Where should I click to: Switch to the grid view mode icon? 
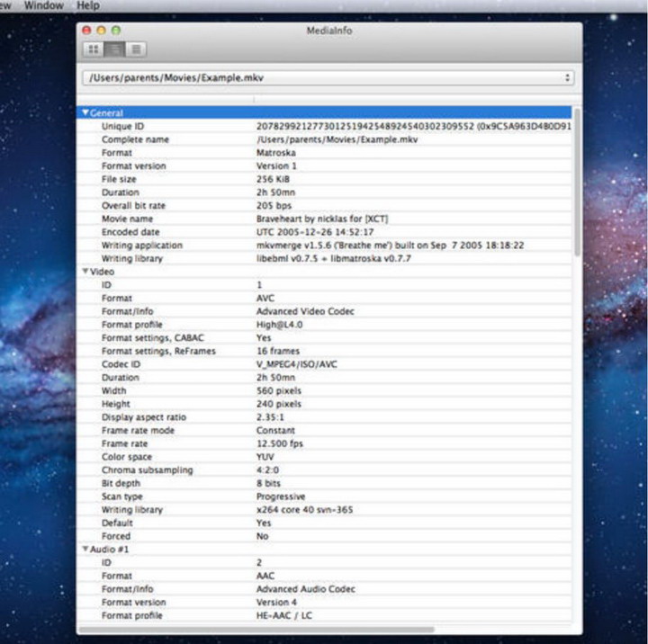pos(94,49)
